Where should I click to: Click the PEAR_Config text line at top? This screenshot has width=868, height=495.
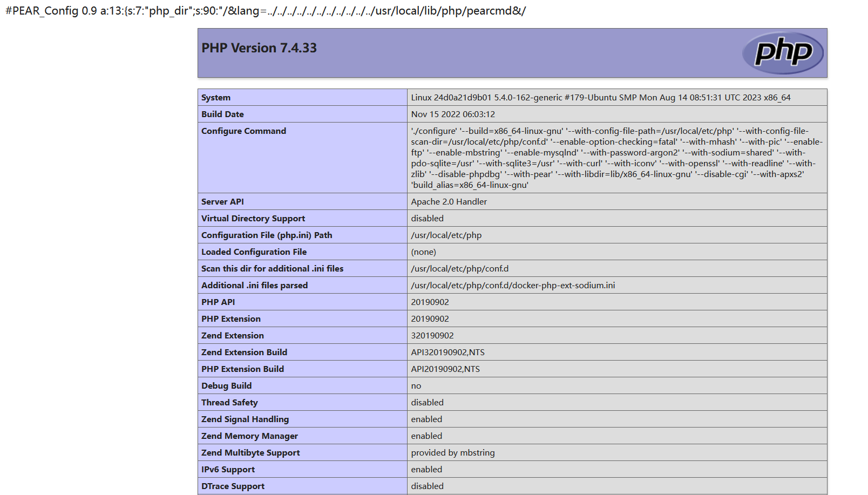pos(266,11)
